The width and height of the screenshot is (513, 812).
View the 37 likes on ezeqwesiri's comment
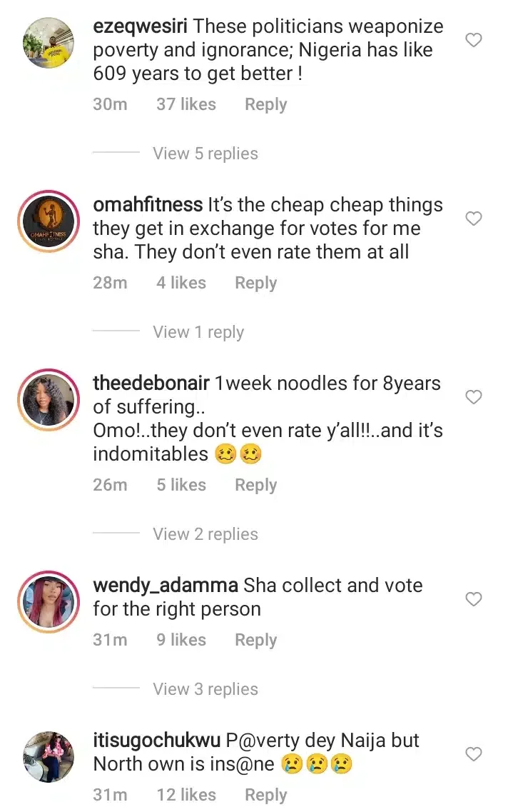[186, 104]
